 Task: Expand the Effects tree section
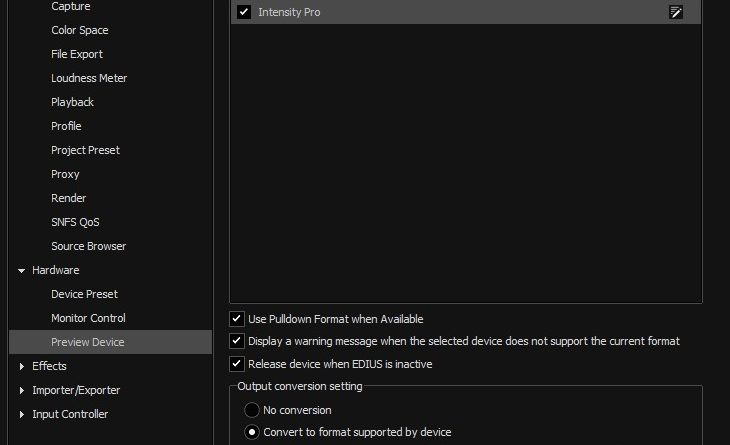tap(21, 366)
